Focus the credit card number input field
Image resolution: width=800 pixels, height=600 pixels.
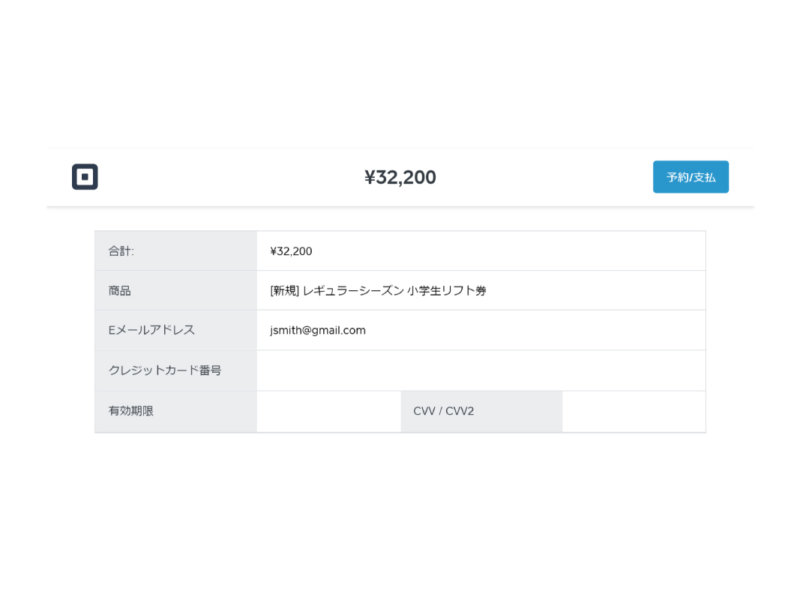481,370
